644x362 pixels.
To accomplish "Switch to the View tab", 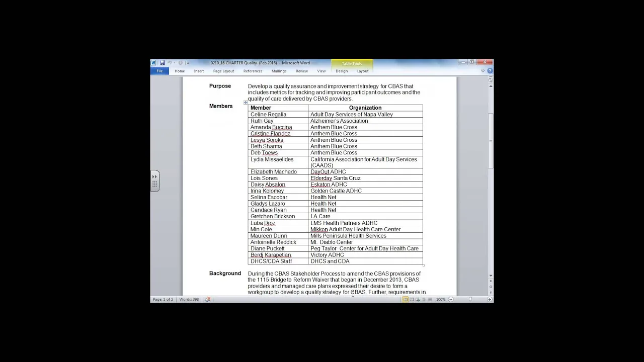I will pos(321,71).
